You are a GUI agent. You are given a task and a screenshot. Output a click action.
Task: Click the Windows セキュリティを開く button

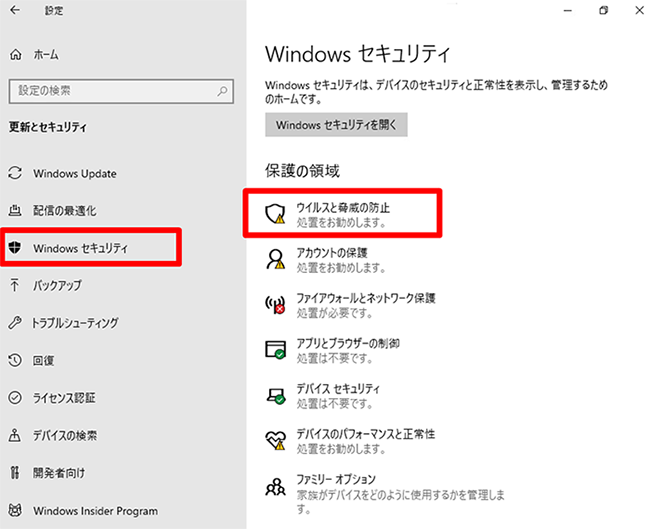(x=336, y=124)
